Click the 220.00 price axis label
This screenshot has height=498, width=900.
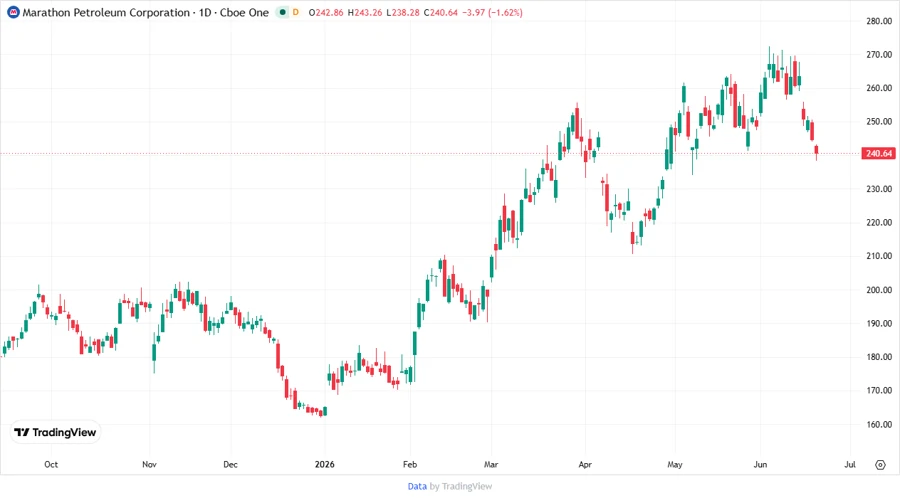tap(879, 223)
